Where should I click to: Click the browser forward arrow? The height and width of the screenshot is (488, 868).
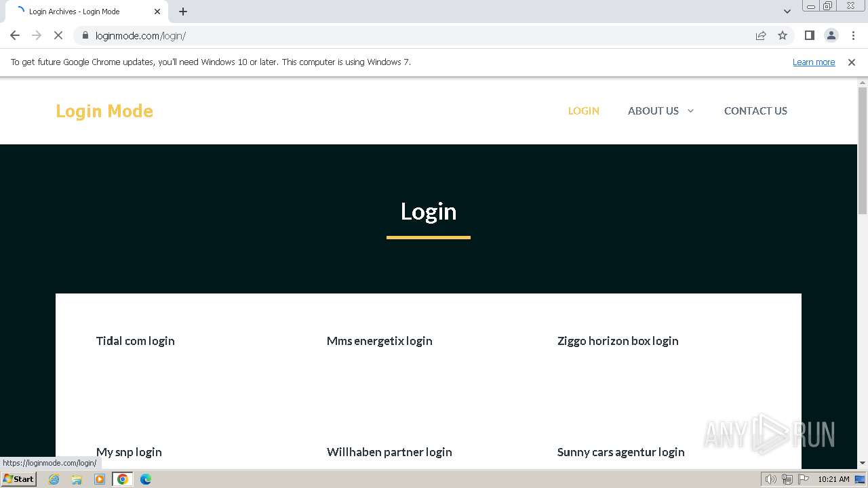point(37,35)
